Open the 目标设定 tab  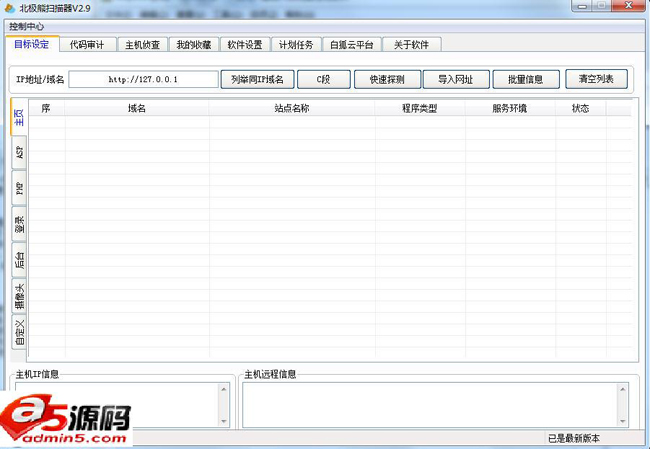tap(32, 44)
